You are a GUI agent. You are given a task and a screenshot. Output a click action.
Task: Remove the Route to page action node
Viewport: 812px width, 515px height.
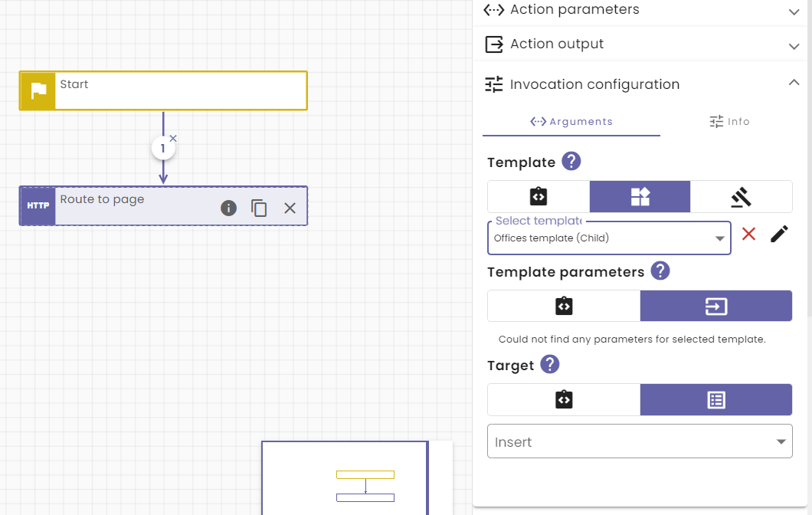click(289, 208)
